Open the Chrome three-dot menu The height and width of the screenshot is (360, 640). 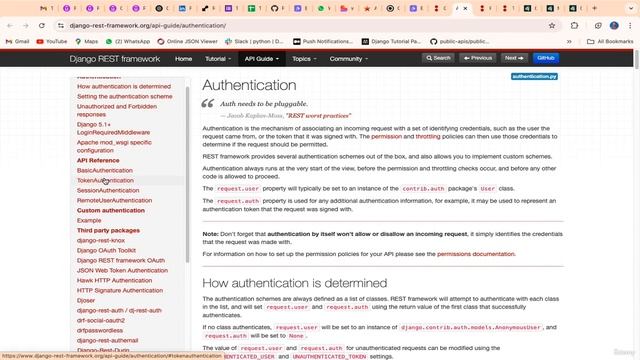click(630, 26)
